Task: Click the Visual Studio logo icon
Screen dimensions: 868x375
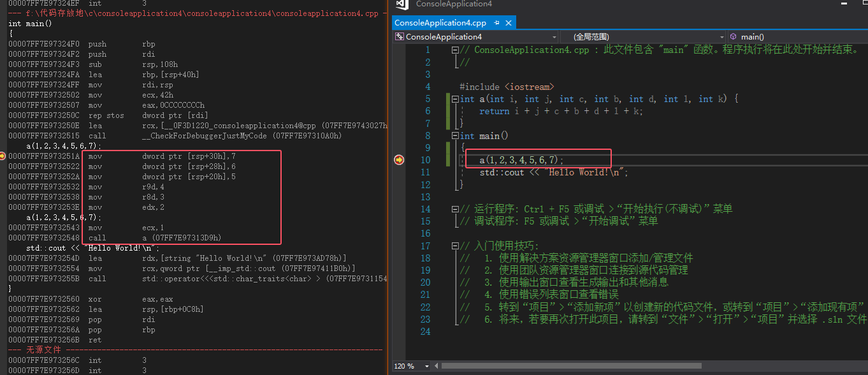Action: click(401, 4)
